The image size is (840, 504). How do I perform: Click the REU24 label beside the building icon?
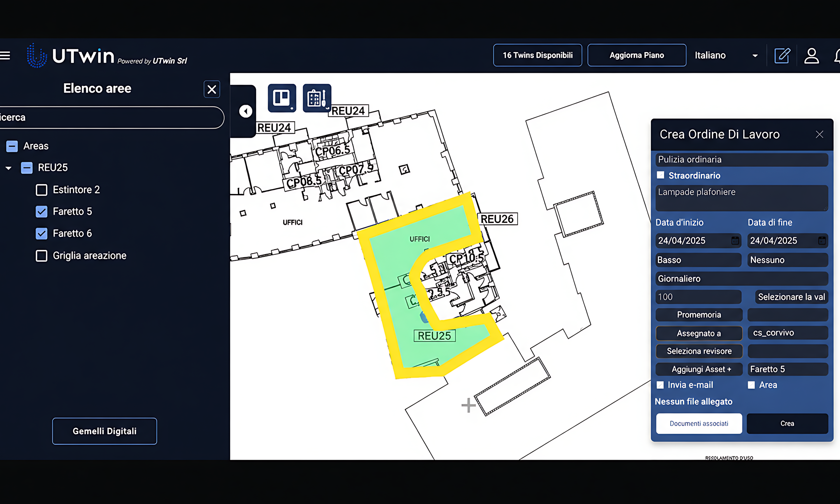click(x=348, y=111)
